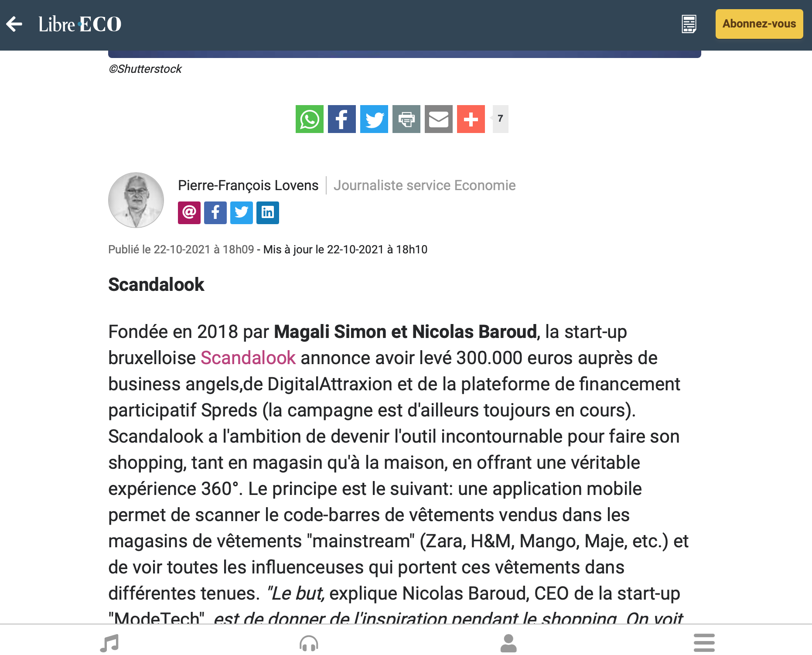812x655 pixels.
Task: Share the article on Facebook
Action: (342, 119)
